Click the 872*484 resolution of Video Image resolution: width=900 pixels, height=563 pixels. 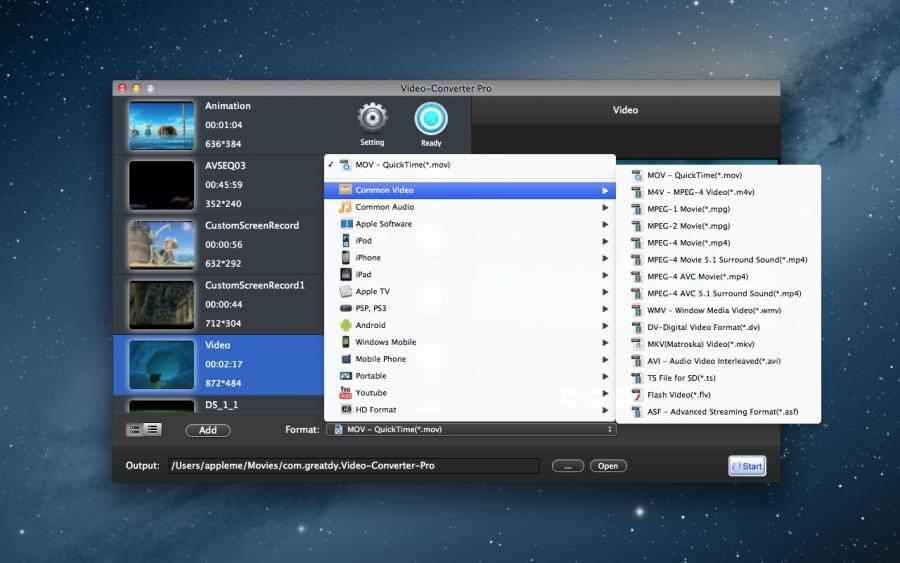click(223, 383)
